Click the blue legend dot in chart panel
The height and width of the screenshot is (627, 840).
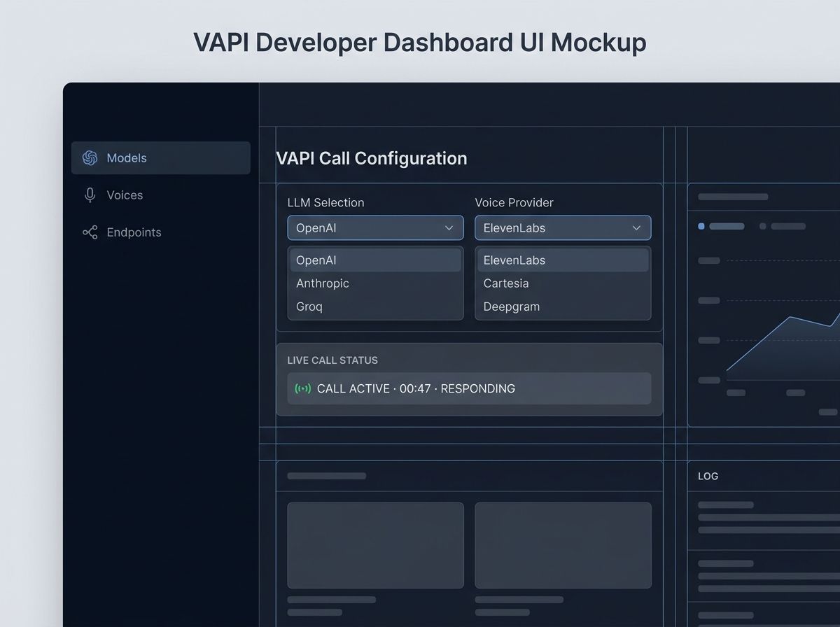tap(701, 226)
